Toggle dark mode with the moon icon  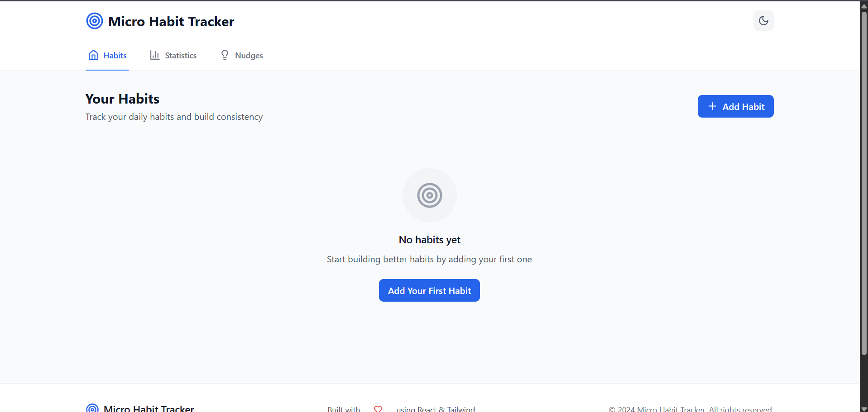click(x=763, y=21)
